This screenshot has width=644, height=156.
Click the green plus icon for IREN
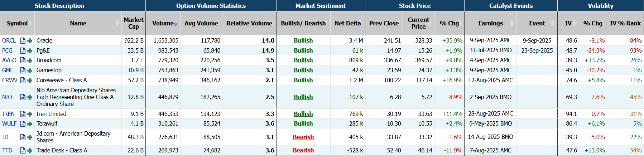[30, 114]
